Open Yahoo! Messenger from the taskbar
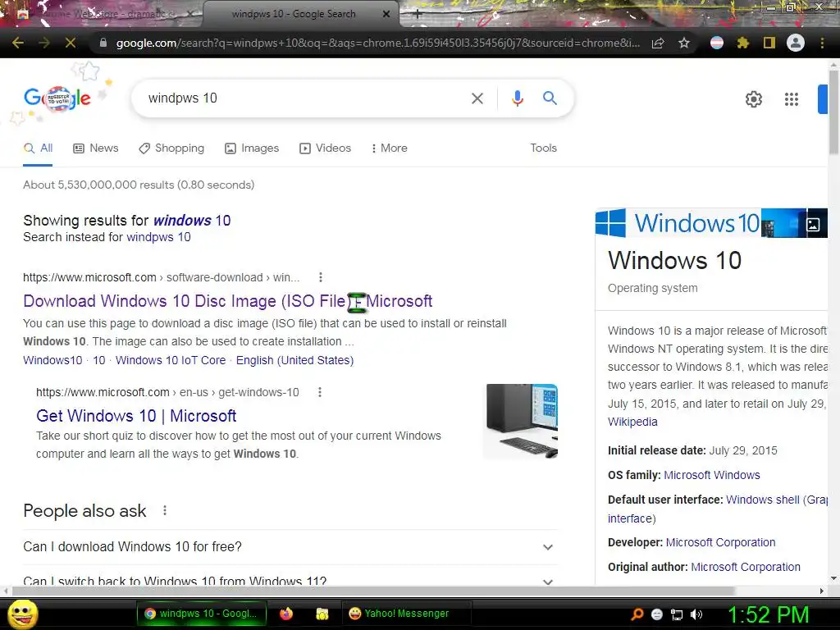Image resolution: width=840 pixels, height=630 pixels. click(406, 614)
